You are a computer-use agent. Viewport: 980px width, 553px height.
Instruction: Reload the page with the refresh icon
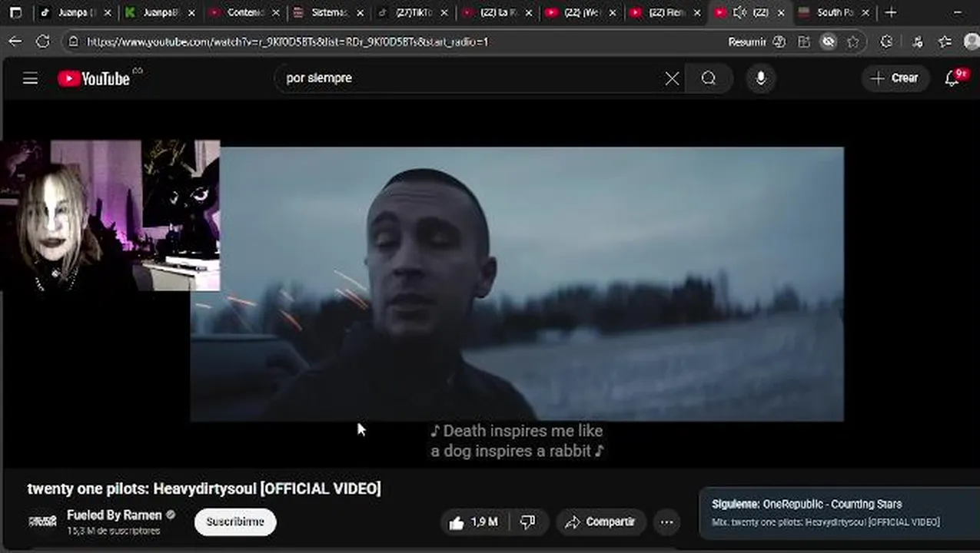[43, 41]
